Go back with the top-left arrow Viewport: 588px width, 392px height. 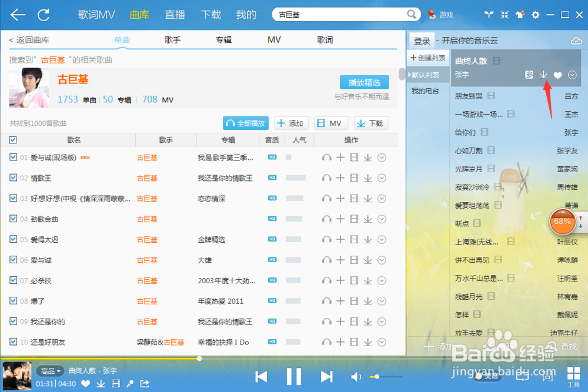click(18, 15)
